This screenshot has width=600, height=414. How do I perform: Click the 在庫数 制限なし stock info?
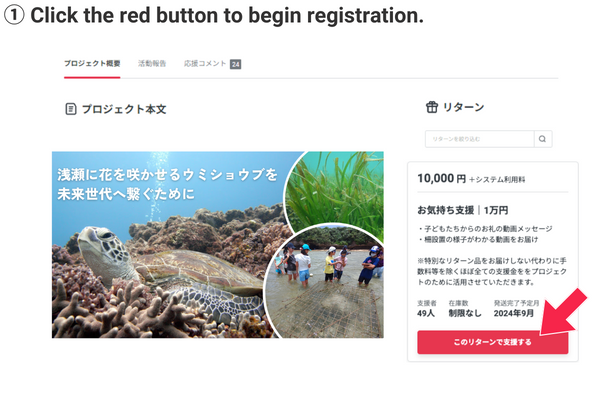(x=465, y=308)
